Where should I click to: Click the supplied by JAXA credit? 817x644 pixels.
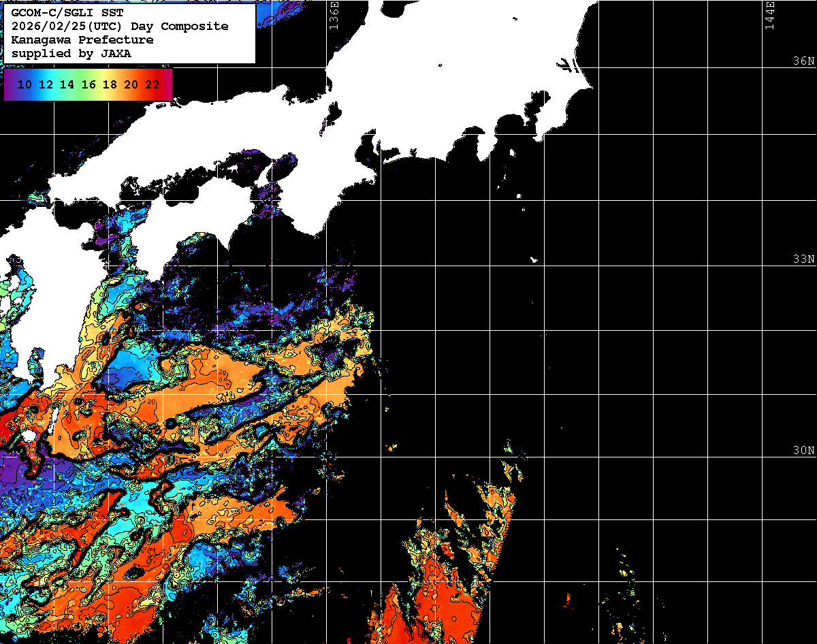coord(71,54)
